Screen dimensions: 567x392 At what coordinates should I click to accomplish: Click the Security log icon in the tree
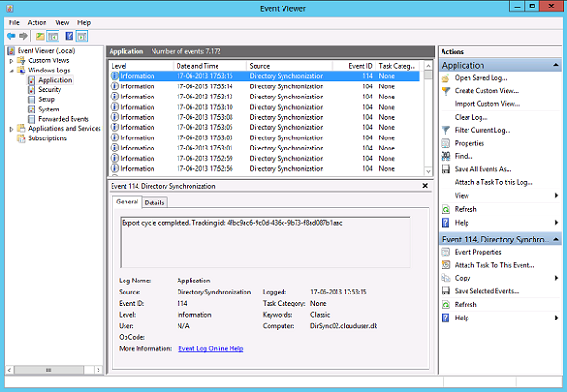tap(32, 89)
